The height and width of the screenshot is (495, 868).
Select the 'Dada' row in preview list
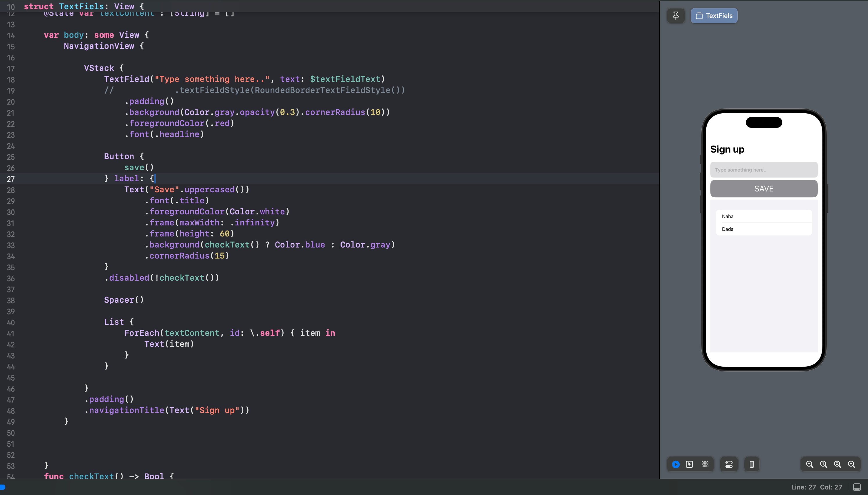764,229
